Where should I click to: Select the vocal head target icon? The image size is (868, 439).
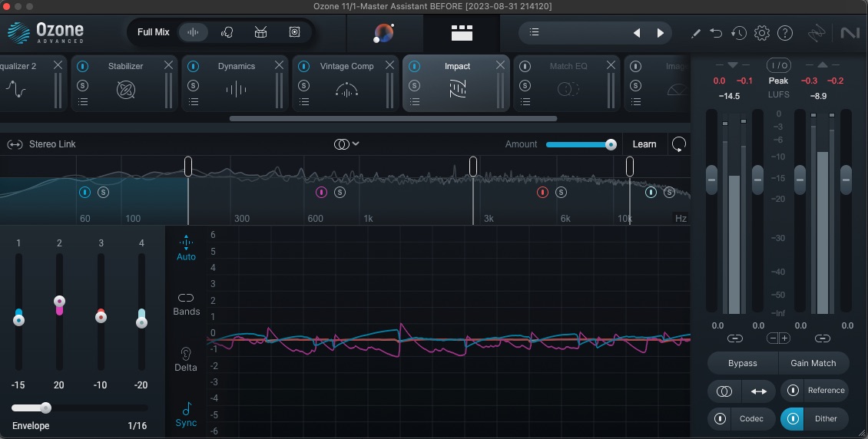pyautogui.click(x=227, y=32)
